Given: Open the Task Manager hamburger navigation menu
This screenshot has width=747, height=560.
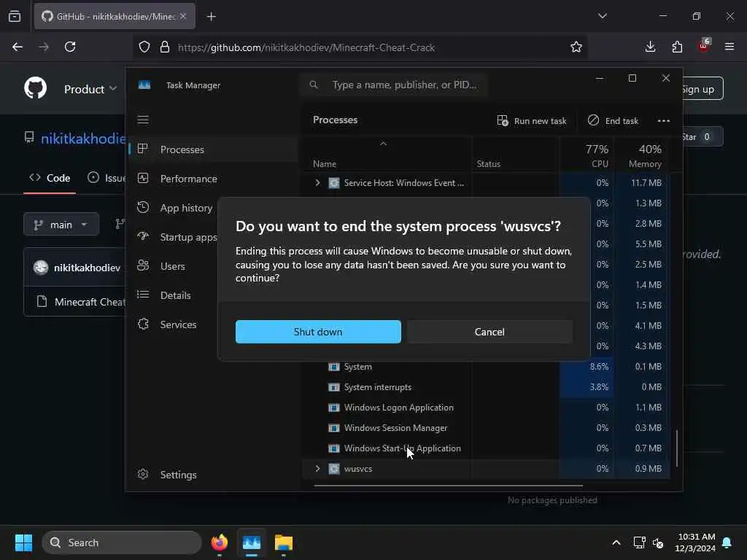Looking at the screenshot, I should point(143,120).
